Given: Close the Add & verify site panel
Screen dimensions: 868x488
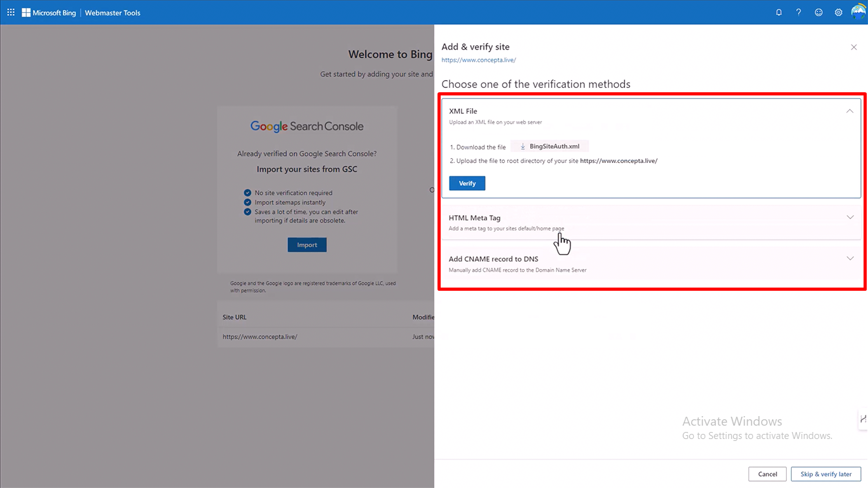Looking at the screenshot, I should pos(854,47).
